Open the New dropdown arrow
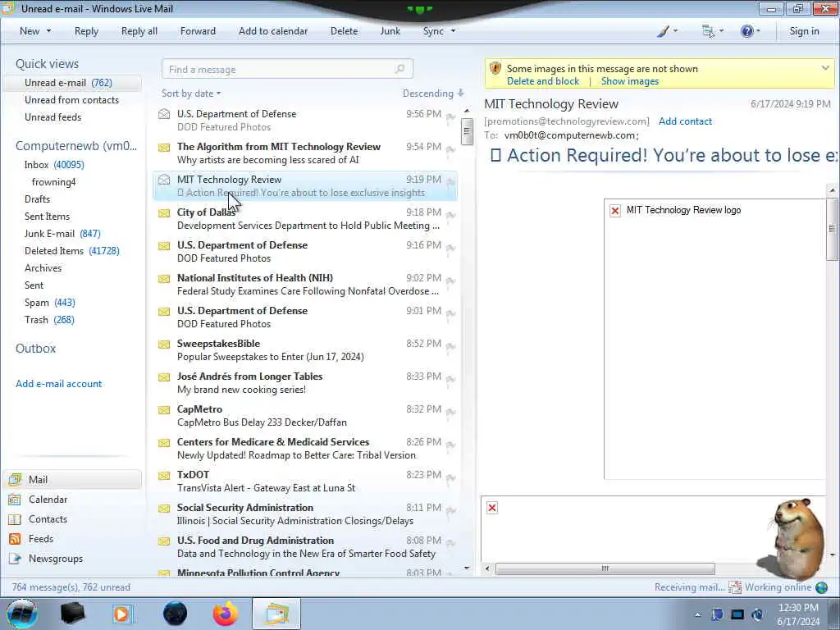This screenshot has height=630, width=840. coord(48,31)
